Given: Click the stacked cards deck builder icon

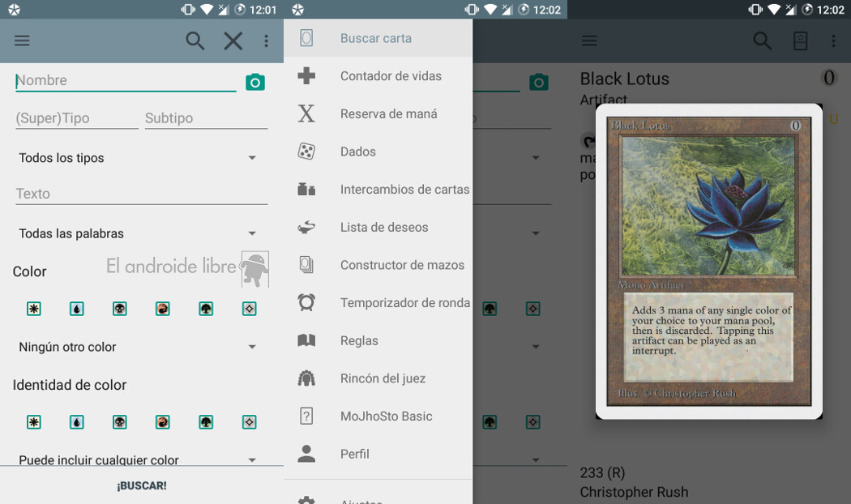Looking at the screenshot, I should [x=306, y=265].
